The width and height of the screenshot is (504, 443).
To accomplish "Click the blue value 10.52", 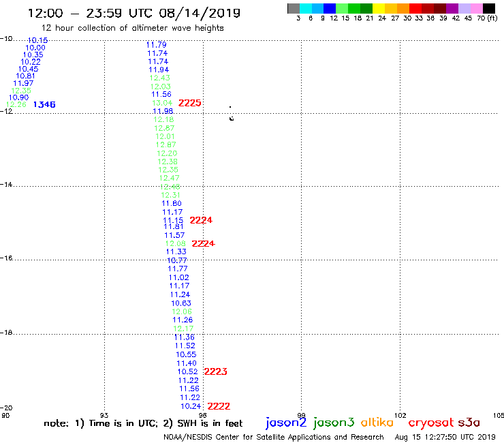I will (x=188, y=371).
